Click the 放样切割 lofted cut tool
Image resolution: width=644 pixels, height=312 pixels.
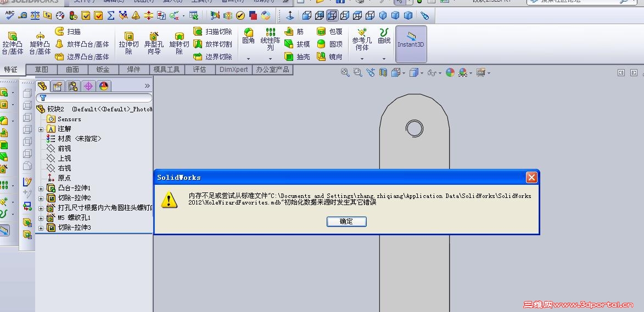coord(213,44)
